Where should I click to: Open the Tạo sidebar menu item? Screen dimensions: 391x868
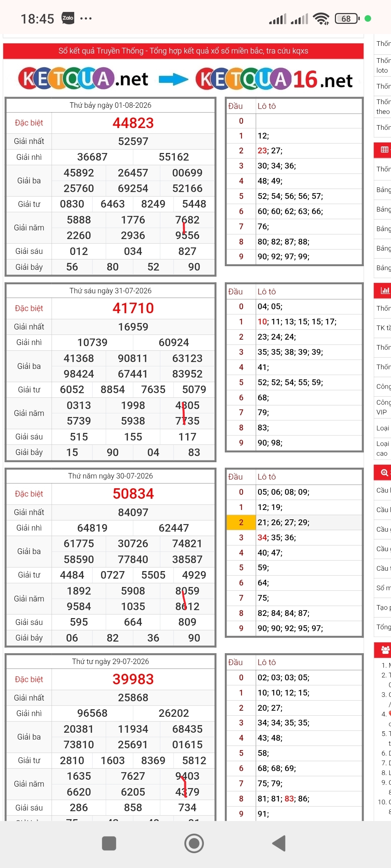(x=383, y=607)
